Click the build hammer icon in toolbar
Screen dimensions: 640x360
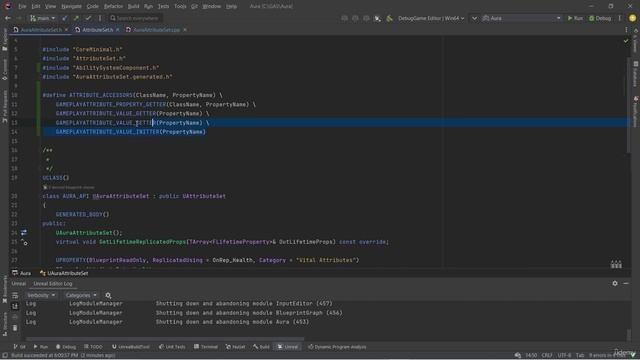coord(389,18)
